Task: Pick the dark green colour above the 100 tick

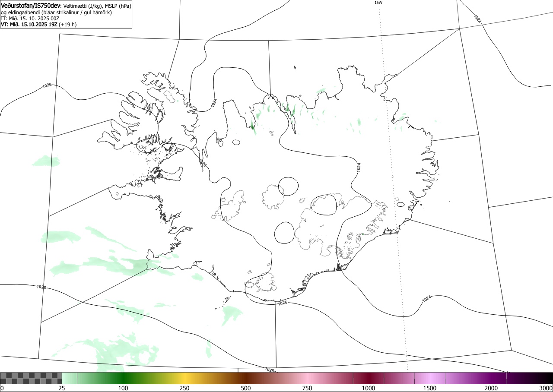Action: (123, 378)
